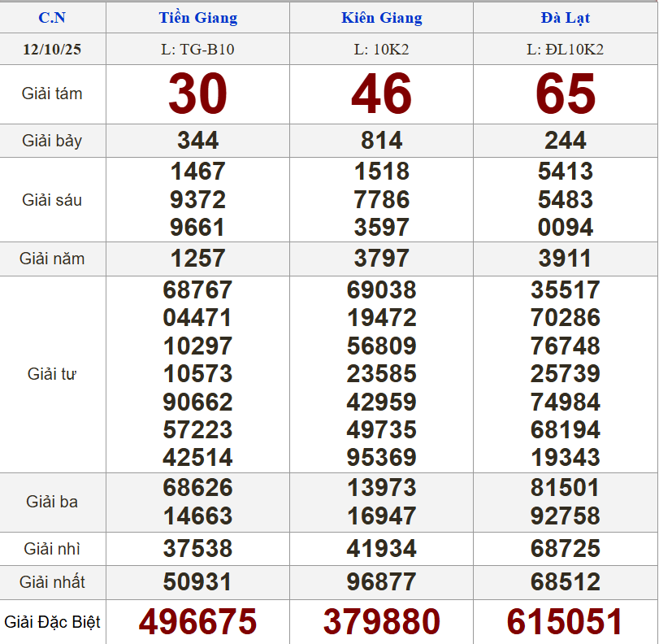Click the Đà Lạt header link
659x644 pixels.
[x=565, y=17]
